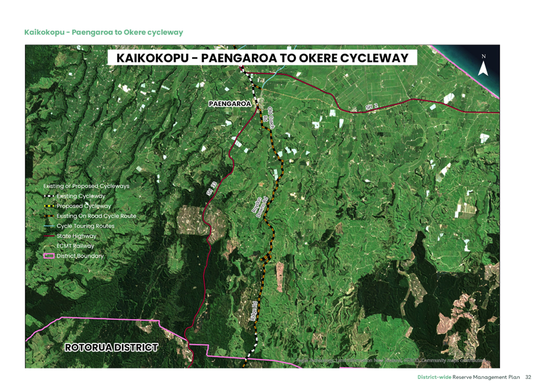Select the ECMT Railway legend symbol
Screen dimensions: 555x392
49,246
